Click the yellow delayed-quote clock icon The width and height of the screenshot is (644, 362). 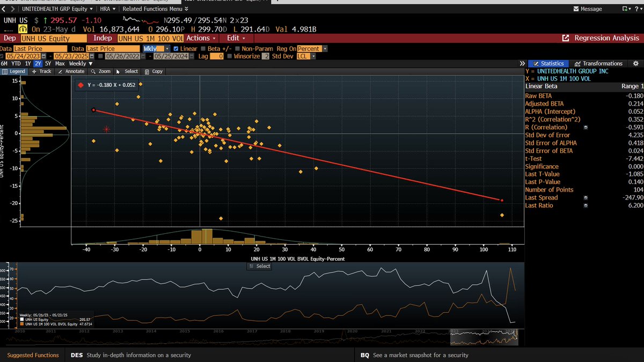tap(23, 29)
